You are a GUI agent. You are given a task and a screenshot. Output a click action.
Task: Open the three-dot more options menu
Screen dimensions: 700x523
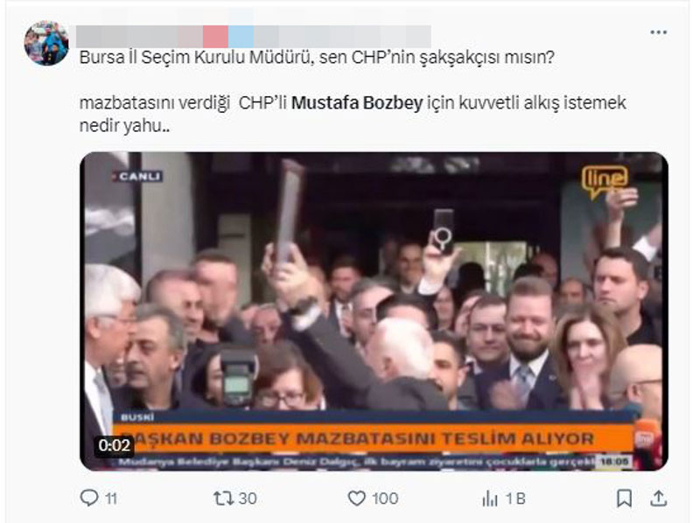(658, 33)
